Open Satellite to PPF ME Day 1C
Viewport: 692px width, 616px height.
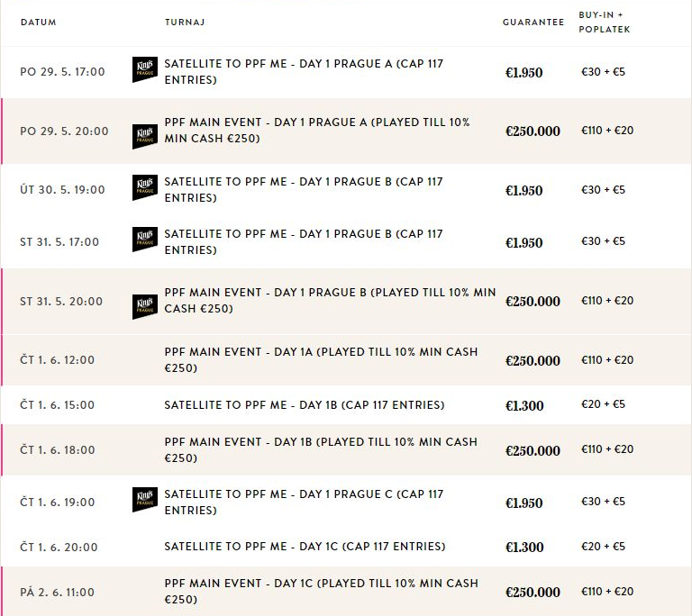(x=305, y=547)
